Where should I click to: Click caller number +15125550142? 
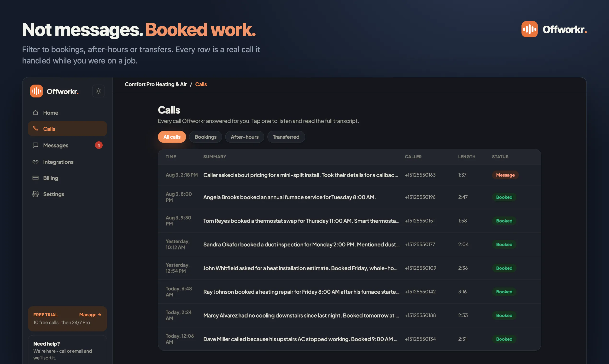pyautogui.click(x=420, y=292)
